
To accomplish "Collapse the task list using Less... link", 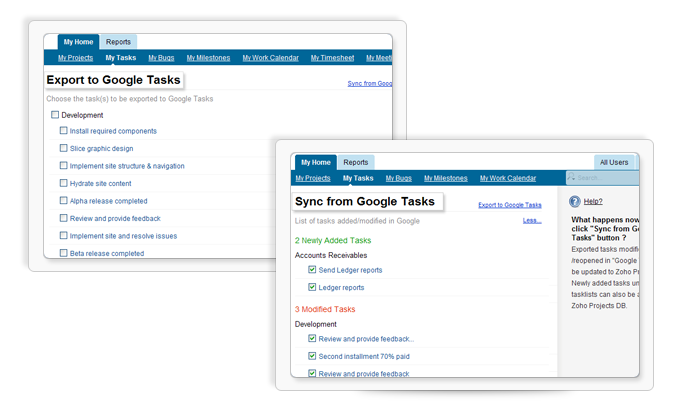I will [531, 220].
